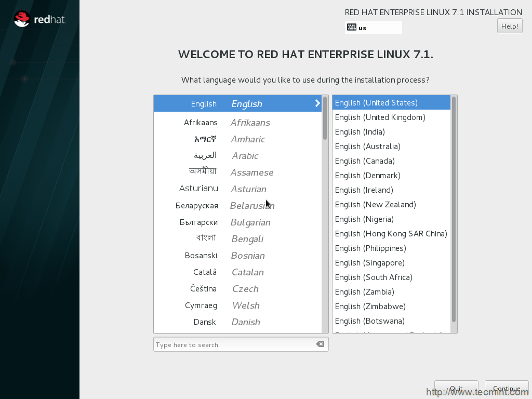Click the language list scrollbar
The height and width of the screenshot is (399, 532).
tap(325, 118)
